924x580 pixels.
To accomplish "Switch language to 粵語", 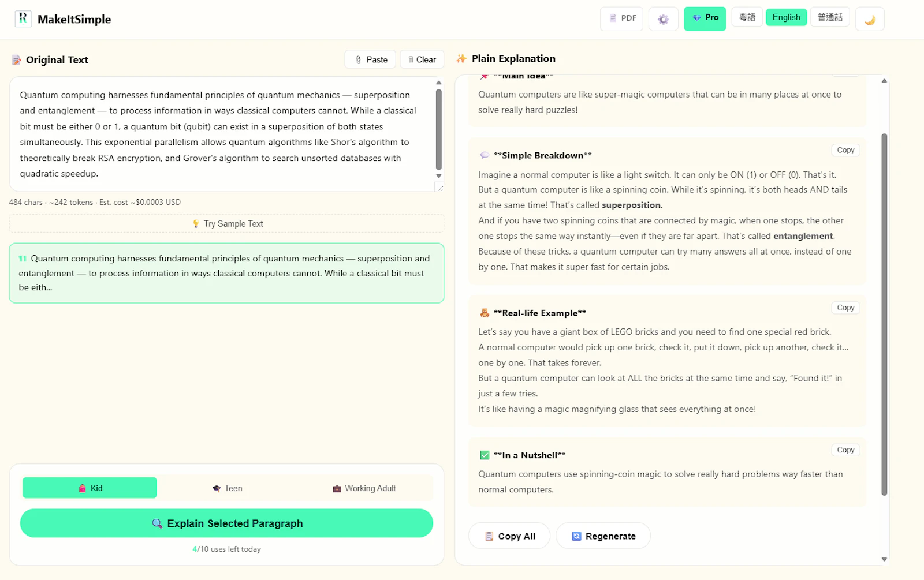I will (x=747, y=17).
